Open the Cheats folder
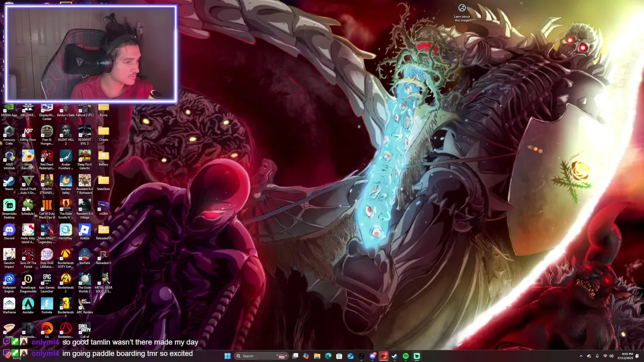This screenshot has height=362, width=644. 103,134
